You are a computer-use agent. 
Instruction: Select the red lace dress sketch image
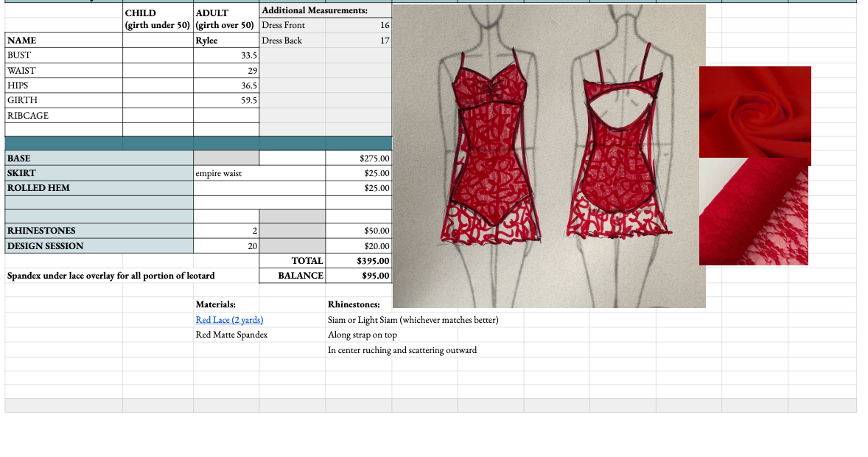tap(549, 156)
